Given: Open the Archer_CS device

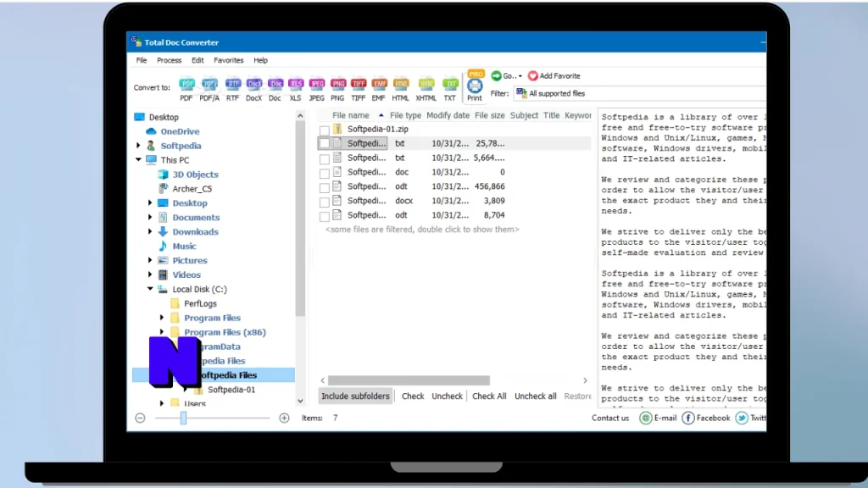Looking at the screenshot, I should 192,189.
